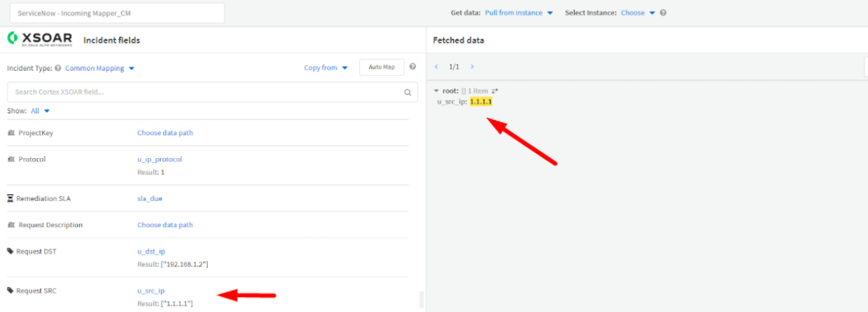Click the Auto Map button
Image resolution: width=868 pixels, height=312 pixels.
click(382, 67)
